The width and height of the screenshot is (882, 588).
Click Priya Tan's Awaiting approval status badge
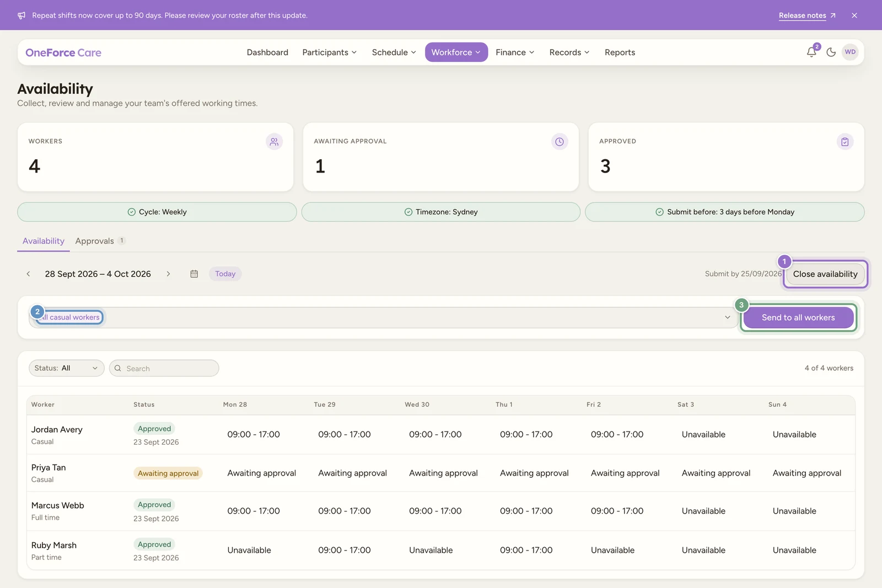pos(168,473)
